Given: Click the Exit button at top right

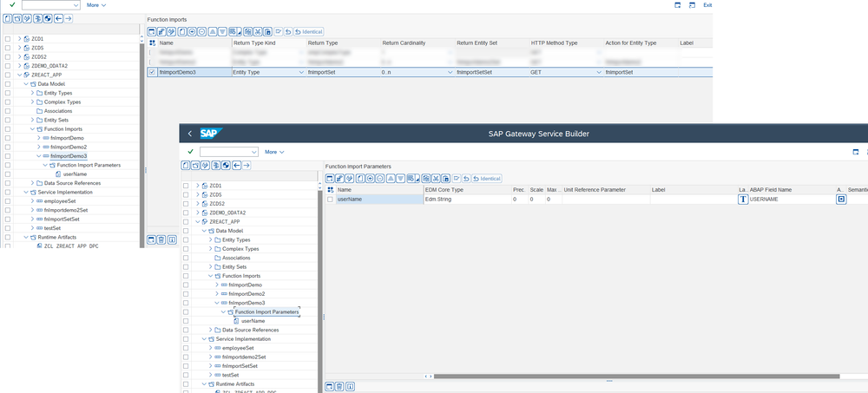Looking at the screenshot, I should (707, 5).
